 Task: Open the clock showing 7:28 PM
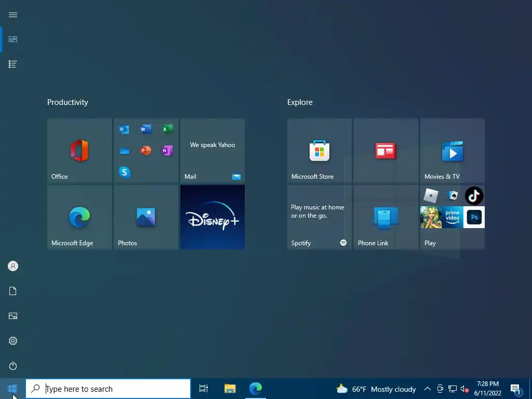pyautogui.click(x=487, y=389)
